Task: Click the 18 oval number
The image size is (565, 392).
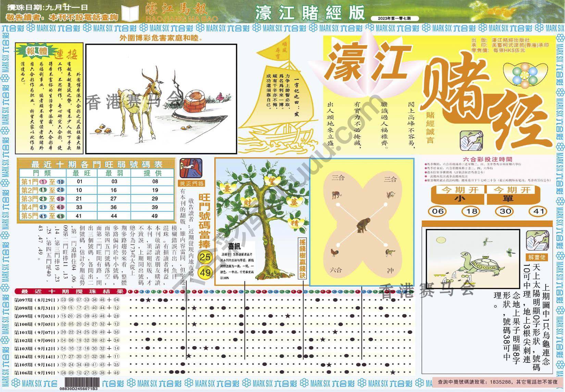Action: pyautogui.click(x=472, y=211)
